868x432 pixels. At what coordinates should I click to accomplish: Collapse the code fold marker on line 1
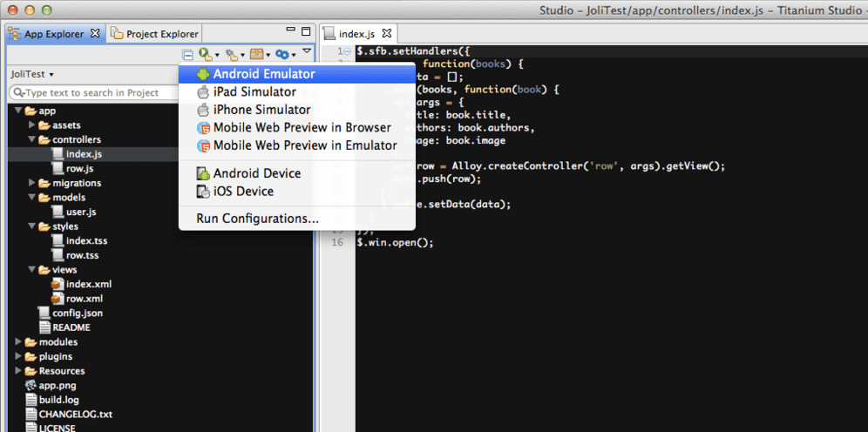pos(348,51)
